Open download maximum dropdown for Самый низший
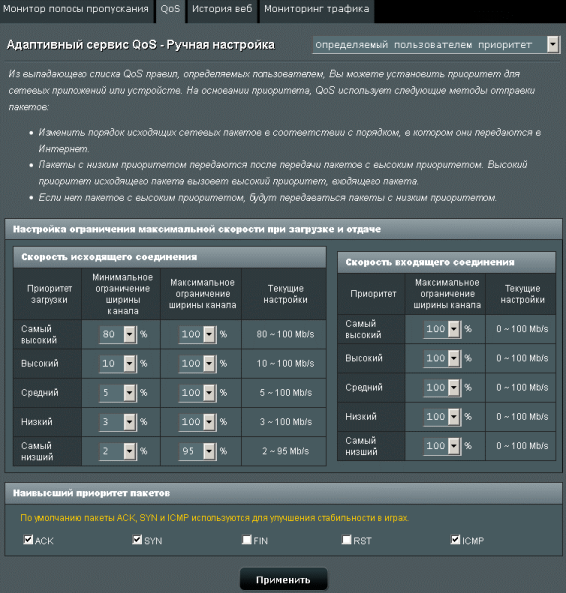566x593 pixels. 442,446
